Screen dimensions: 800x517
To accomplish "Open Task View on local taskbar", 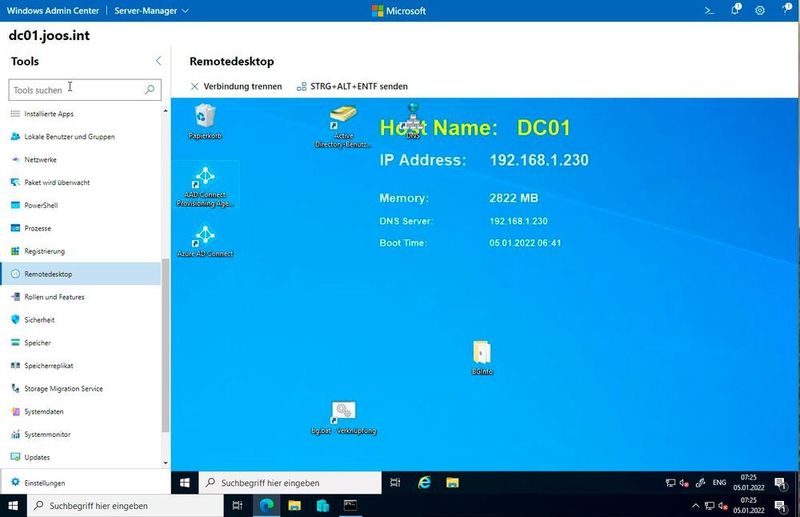I will click(237, 506).
